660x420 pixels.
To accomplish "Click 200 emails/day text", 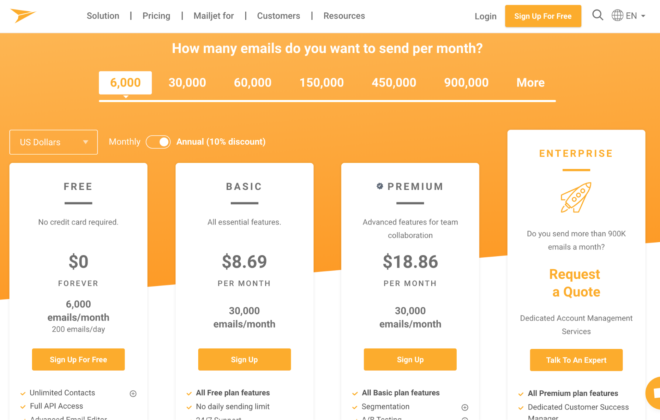I will (78, 330).
